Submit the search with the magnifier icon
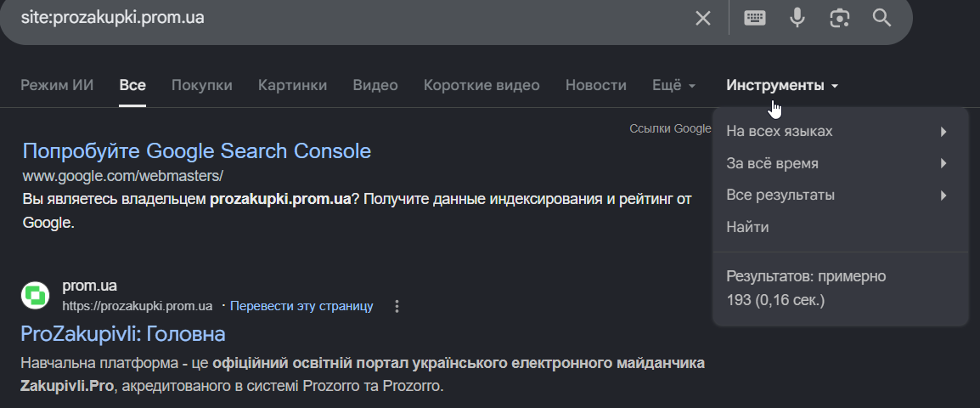This screenshot has height=408, width=980. tap(881, 18)
